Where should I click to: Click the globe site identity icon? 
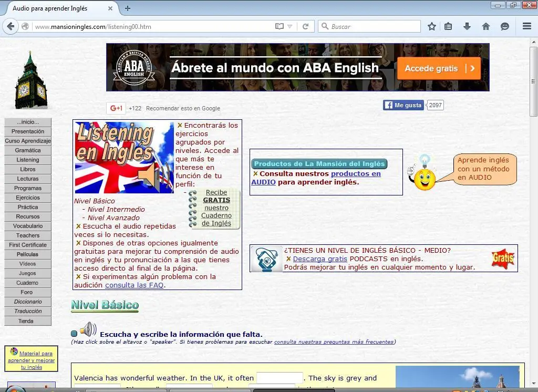click(25, 26)
